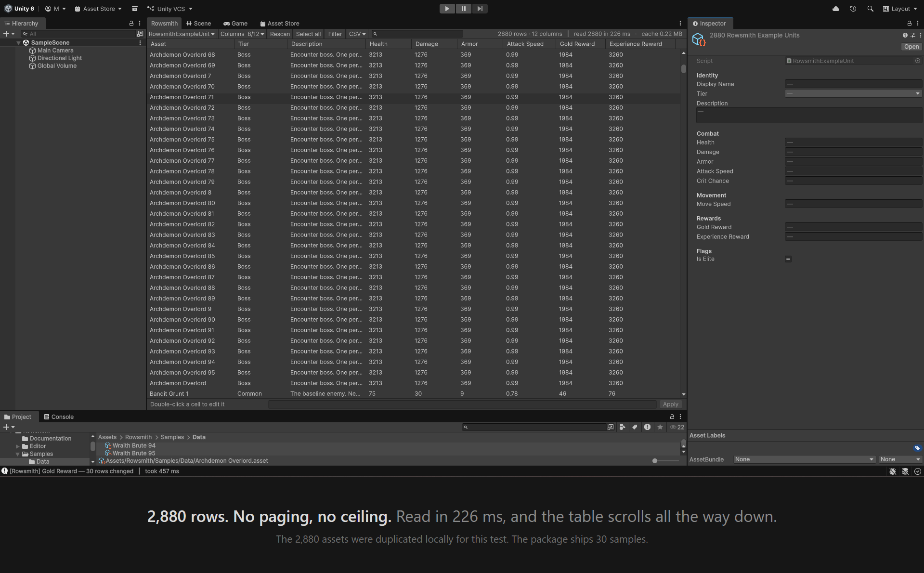Screen dimensions: 924x573
Task: Click the Inspector preset sliders icon
Action: click(912, 35)
